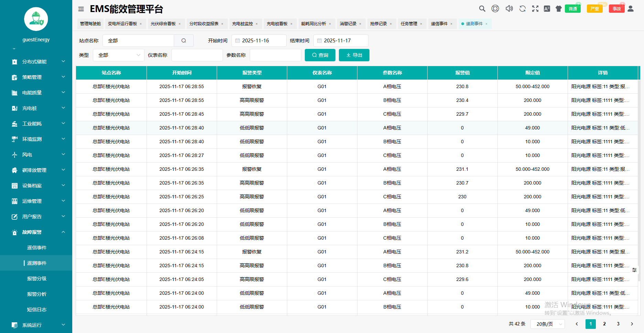
Task: Click the station name search icon
Action: click(x=184, y=41)
